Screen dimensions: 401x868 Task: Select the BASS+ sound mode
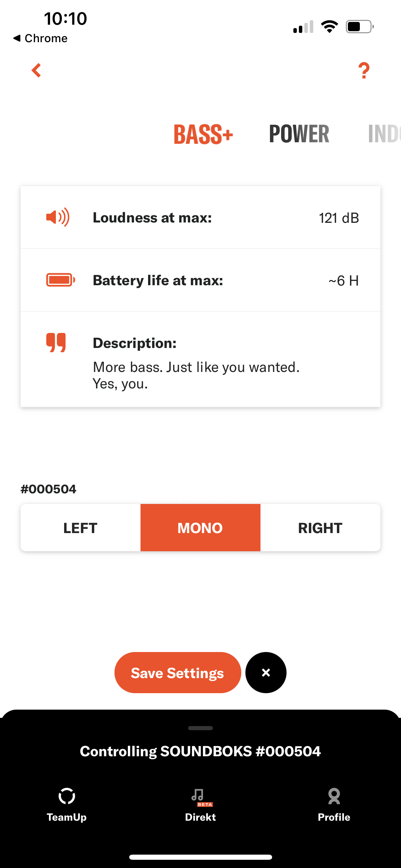(203, 134)
